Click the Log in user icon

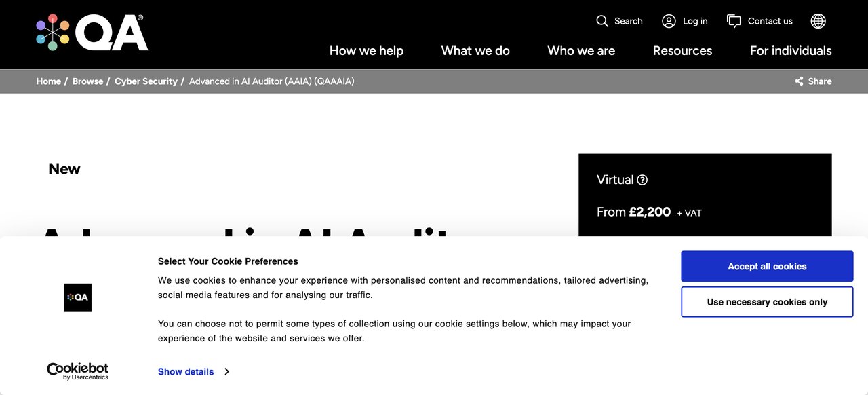click(669, 21)
